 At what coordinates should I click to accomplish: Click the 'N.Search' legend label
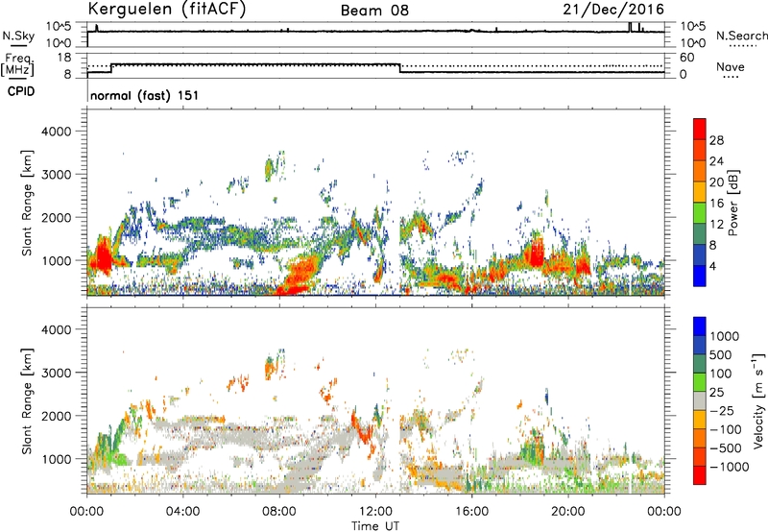(741, 36)
